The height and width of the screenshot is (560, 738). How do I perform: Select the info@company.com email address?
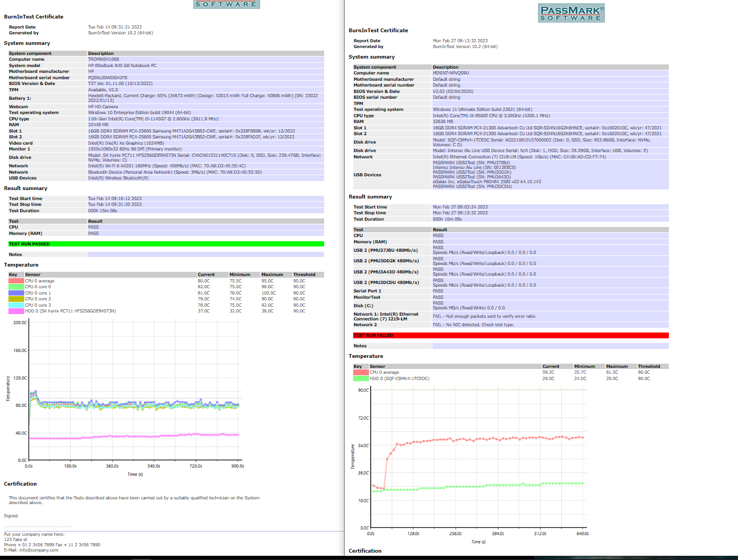coord(39,550)
